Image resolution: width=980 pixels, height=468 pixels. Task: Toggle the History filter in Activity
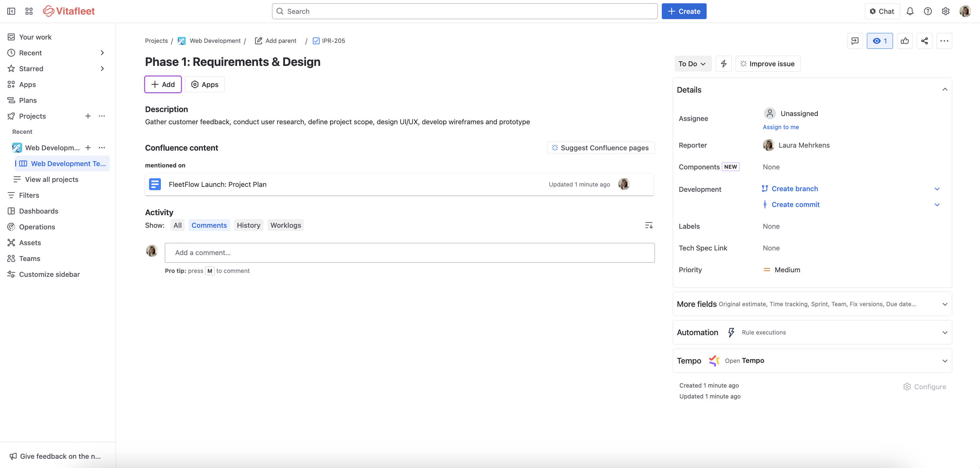point(248,225)
